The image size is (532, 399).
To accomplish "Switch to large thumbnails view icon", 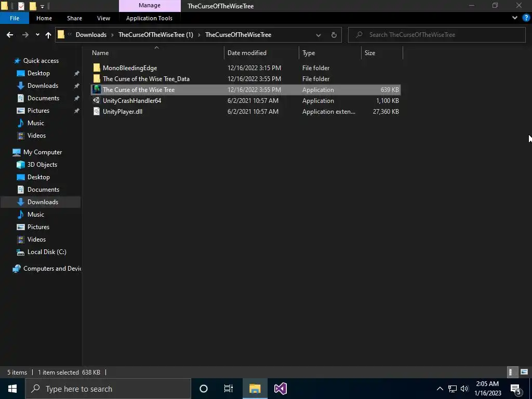I will [x=524, y=372].
